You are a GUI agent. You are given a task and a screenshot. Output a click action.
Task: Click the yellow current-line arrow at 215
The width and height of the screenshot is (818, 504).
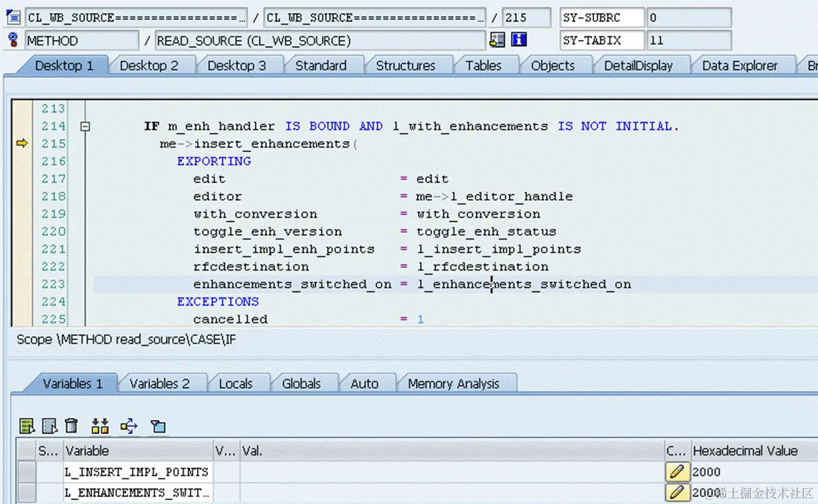coord(22,143)
